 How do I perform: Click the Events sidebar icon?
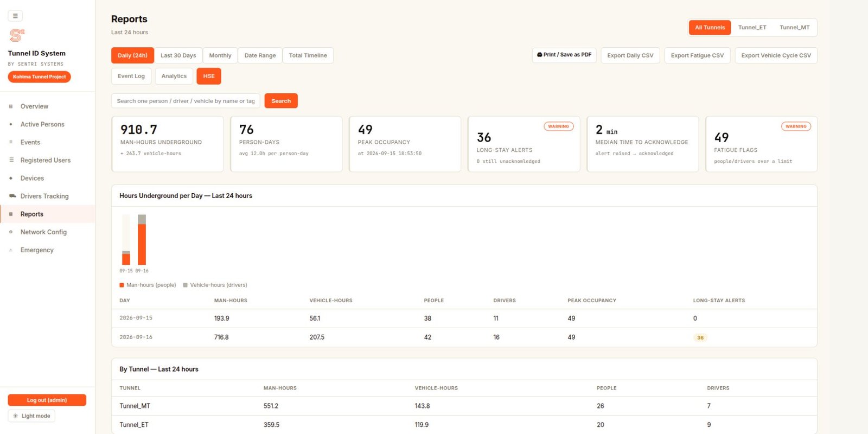click(x=11, y=142)
